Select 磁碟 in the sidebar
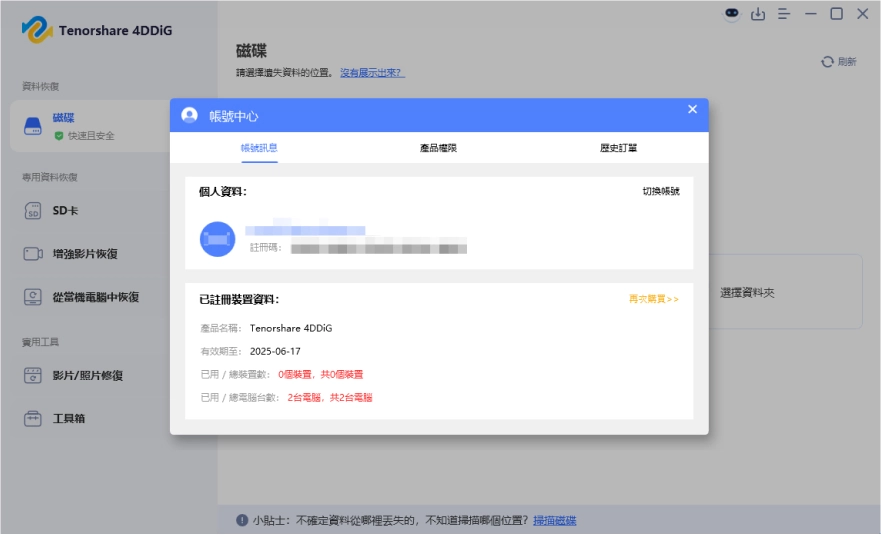Image resolution: width=881 pixels, height=535 pixels. [x=90, y=126]
